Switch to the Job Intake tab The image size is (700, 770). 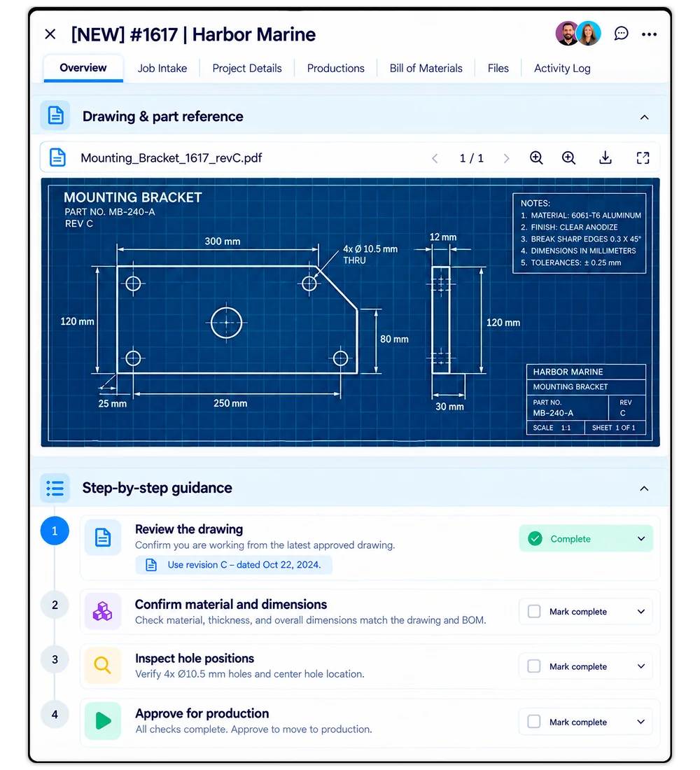[x=162, y=69]
